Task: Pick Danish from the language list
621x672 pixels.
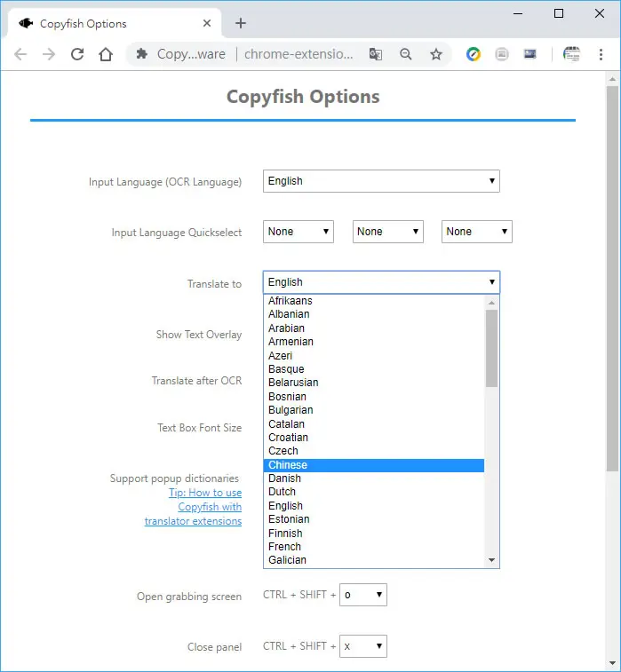Action: click(x=374, y=478)
